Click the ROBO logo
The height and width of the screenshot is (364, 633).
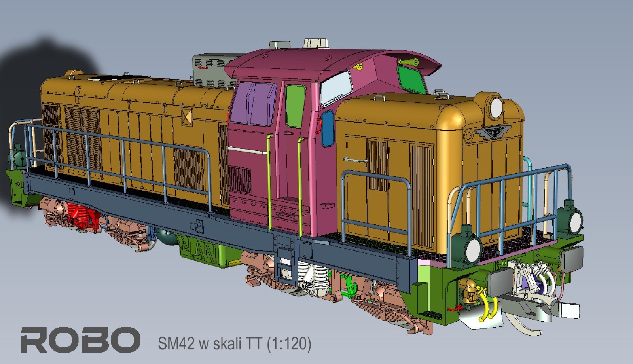80,339
